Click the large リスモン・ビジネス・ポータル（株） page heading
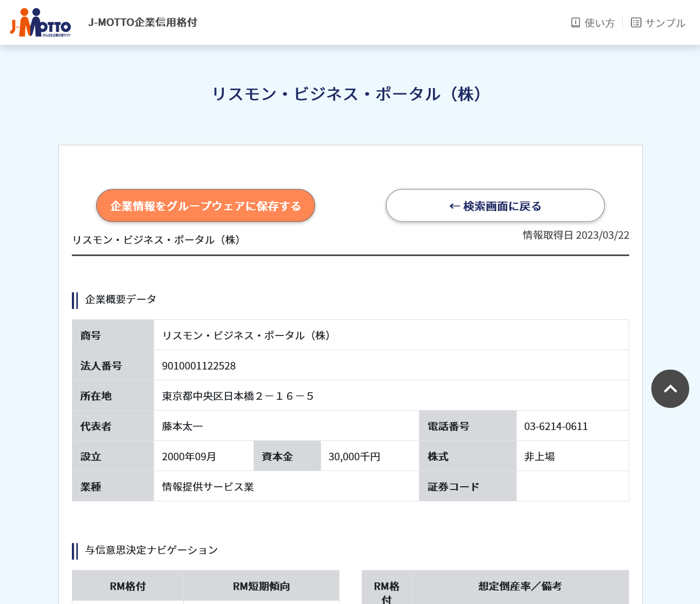The width and height of the screenshot is (700, 604). (x=350, y=94)
